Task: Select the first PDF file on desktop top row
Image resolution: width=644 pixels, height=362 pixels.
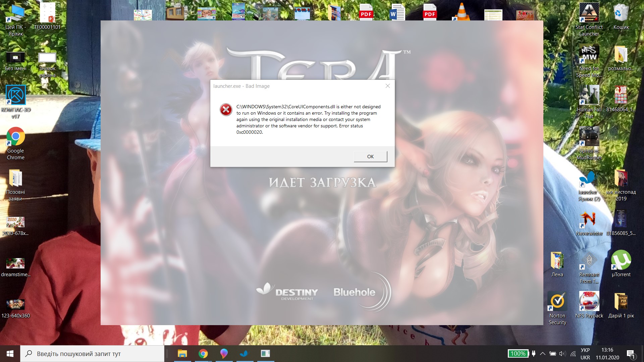Action: pos(366,12)
